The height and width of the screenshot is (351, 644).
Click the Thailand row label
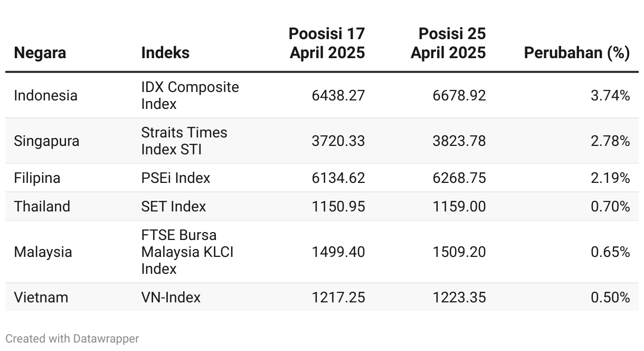(x=42, y=206)
